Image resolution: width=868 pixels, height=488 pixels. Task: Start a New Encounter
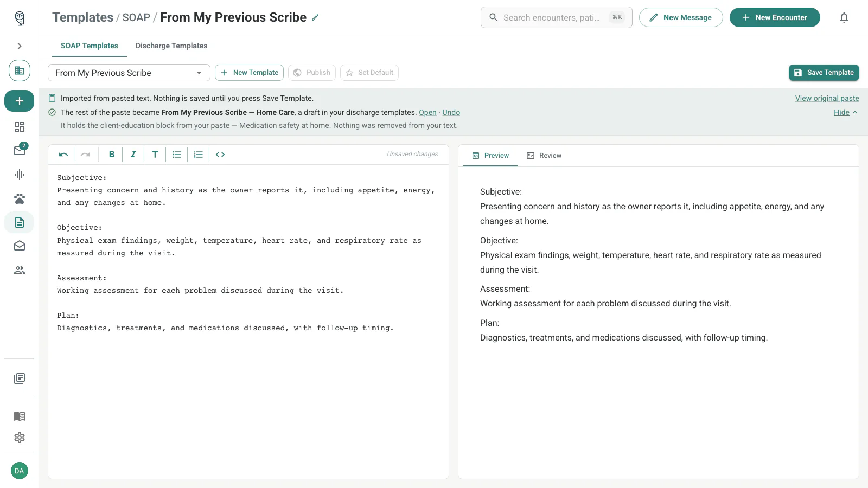tap(775, 17)
